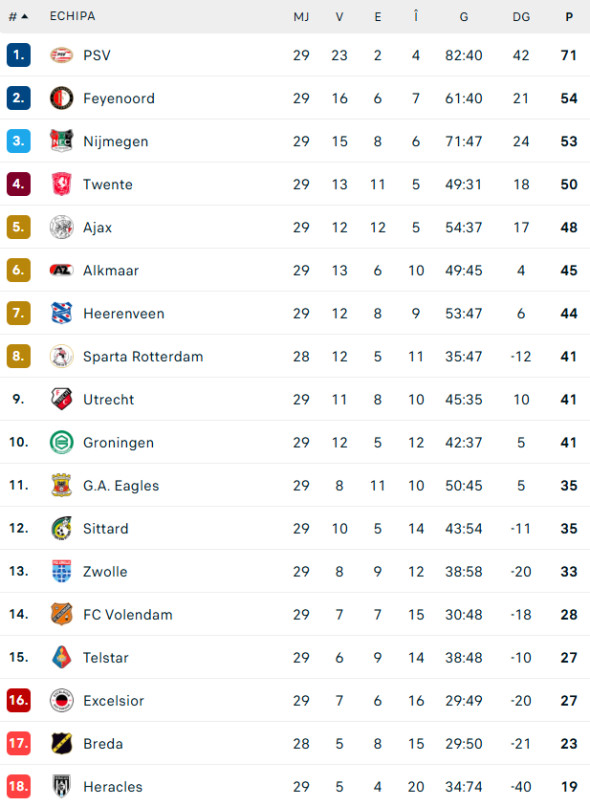Click the Heerenveen striped crest icon
The height and width of the screenshot is (806, 590).
point(60,313)
